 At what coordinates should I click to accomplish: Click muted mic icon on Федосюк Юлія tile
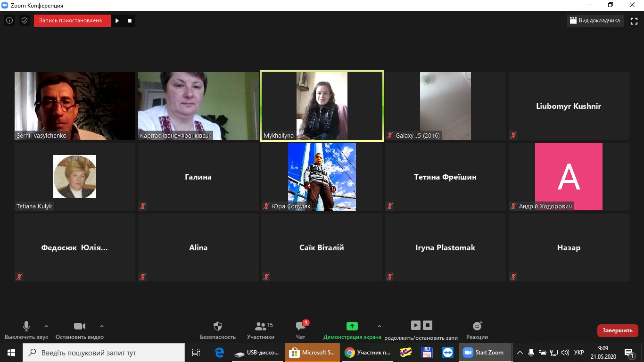tap(19, 277)
